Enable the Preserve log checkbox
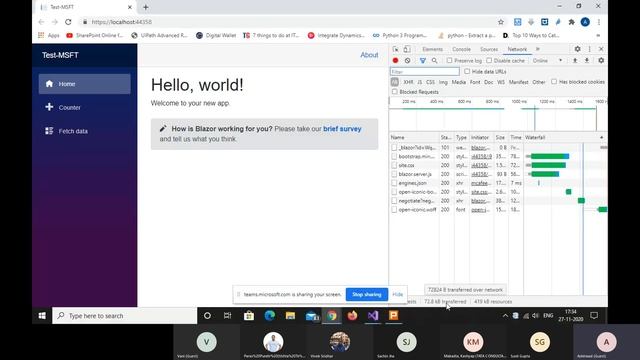 [449, 60]
